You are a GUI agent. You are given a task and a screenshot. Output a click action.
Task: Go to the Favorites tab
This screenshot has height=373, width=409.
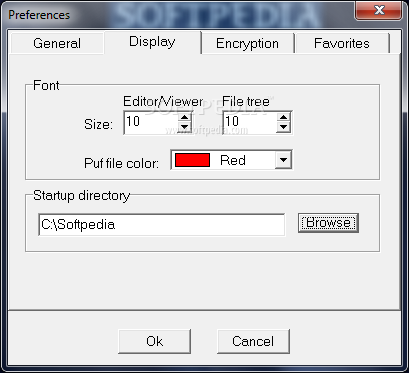point(342,43)
